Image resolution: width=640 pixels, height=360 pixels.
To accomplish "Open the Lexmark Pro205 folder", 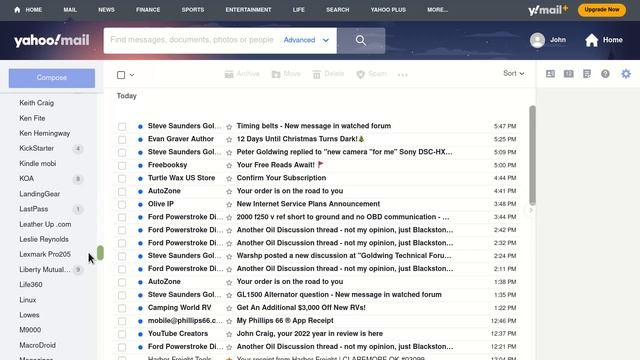I will (45, 254).
